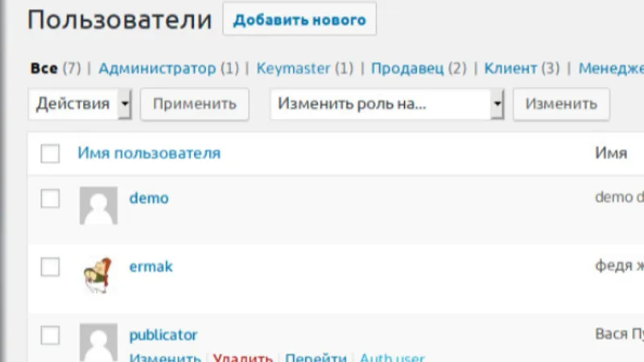The width and height of the screenshot is (644, 362).
Task: Check the checkbox for user ermak
Action: click(x=50, y=267)
